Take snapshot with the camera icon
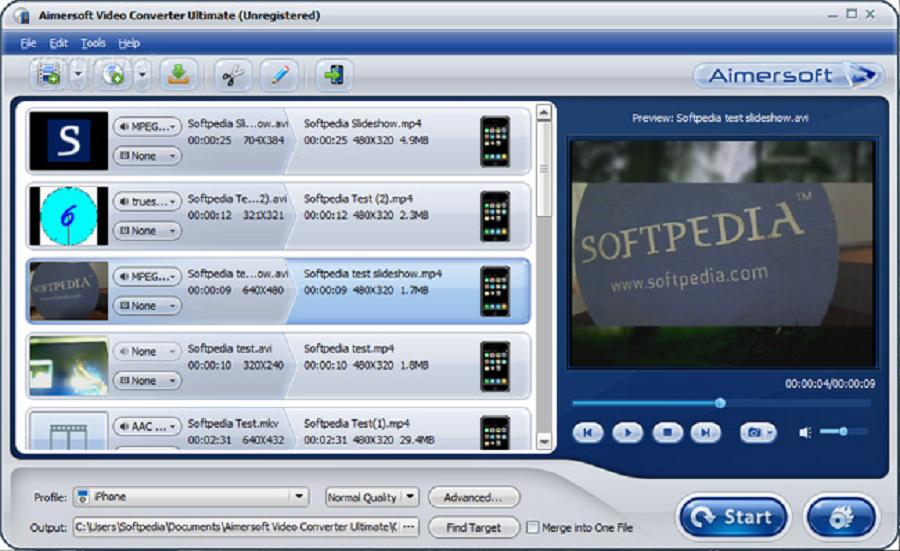The image size is (900, 551). coord(754,432)
